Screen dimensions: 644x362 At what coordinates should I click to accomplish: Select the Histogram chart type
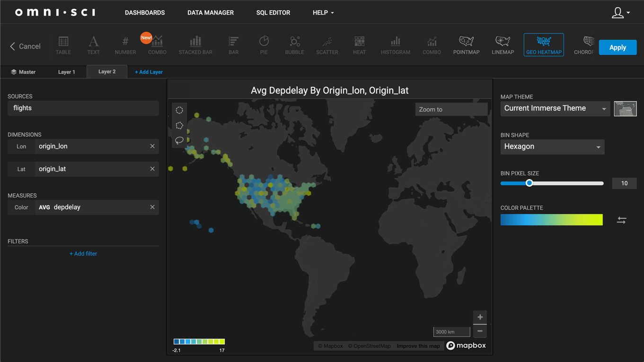coord(396,45)
